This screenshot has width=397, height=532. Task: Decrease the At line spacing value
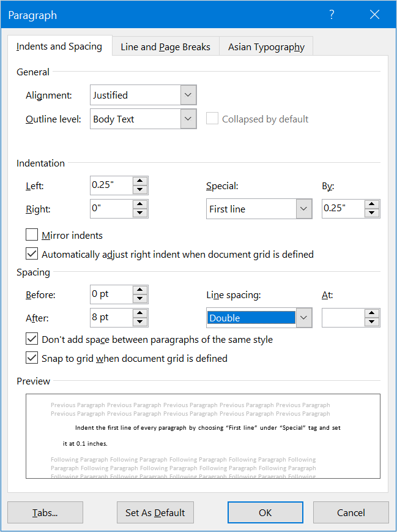[373, 322]
